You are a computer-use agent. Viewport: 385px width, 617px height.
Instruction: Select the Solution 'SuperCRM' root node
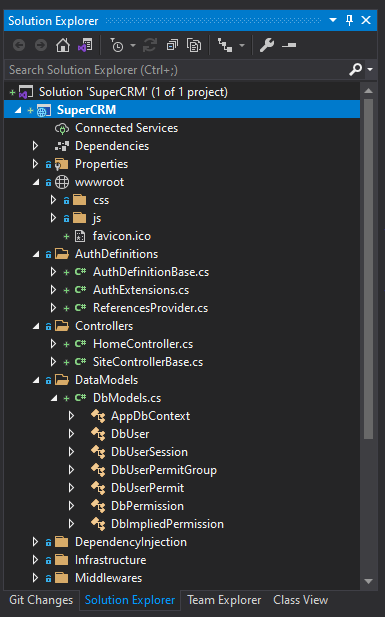133,92
